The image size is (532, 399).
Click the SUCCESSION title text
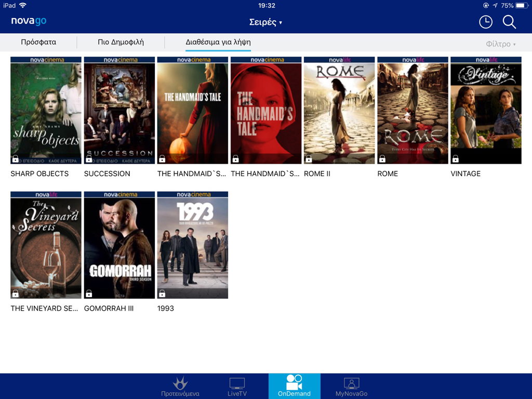[x=107, y=174]
